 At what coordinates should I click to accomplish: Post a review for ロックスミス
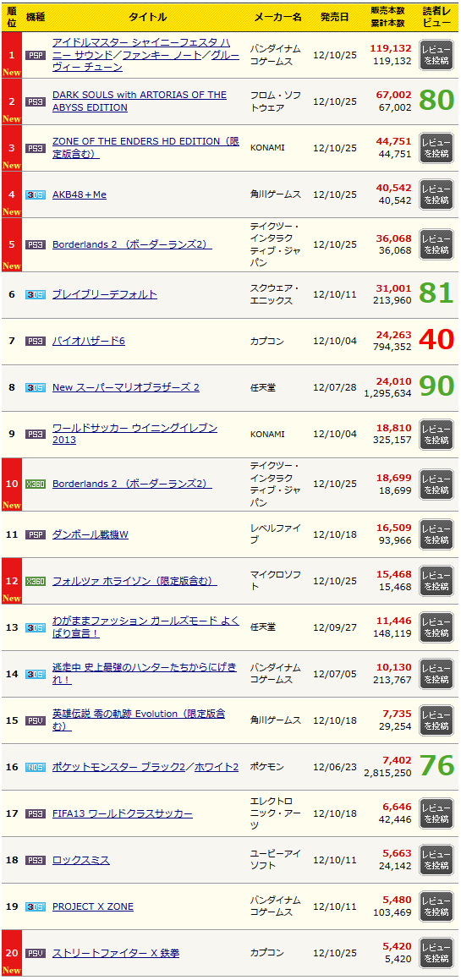[x=436, y=860]
